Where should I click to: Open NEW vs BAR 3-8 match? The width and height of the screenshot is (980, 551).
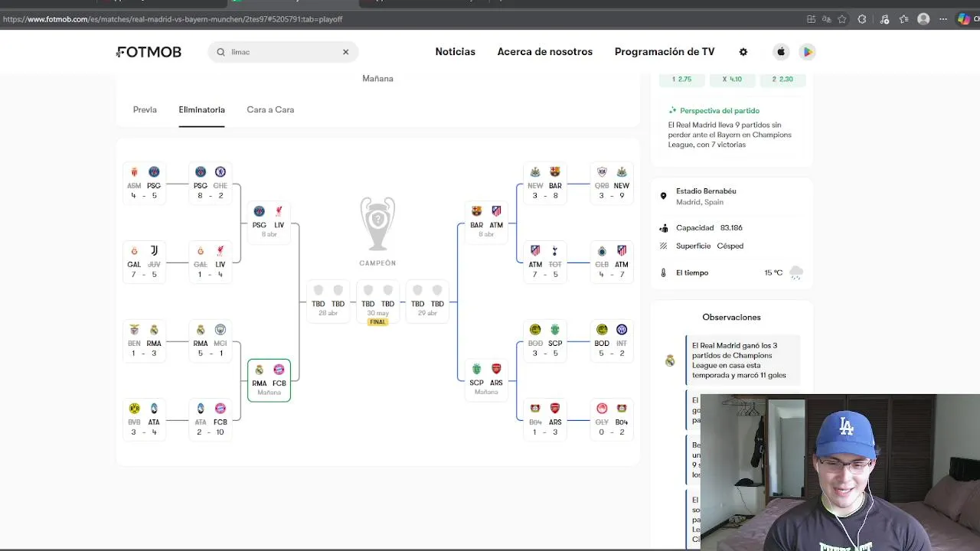click(x=545, y=184)
